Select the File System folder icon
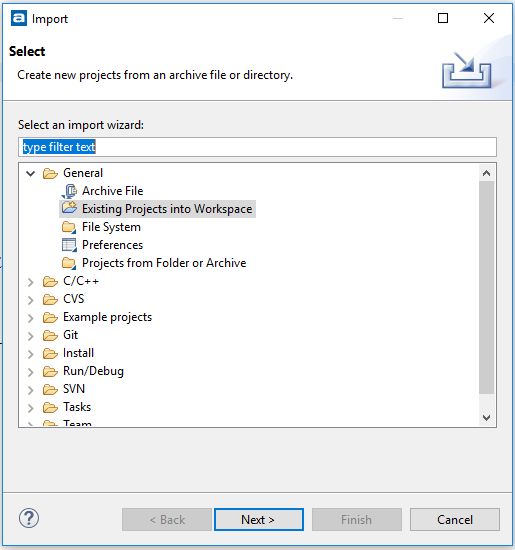The image size is (515, 550). point(69,227)
